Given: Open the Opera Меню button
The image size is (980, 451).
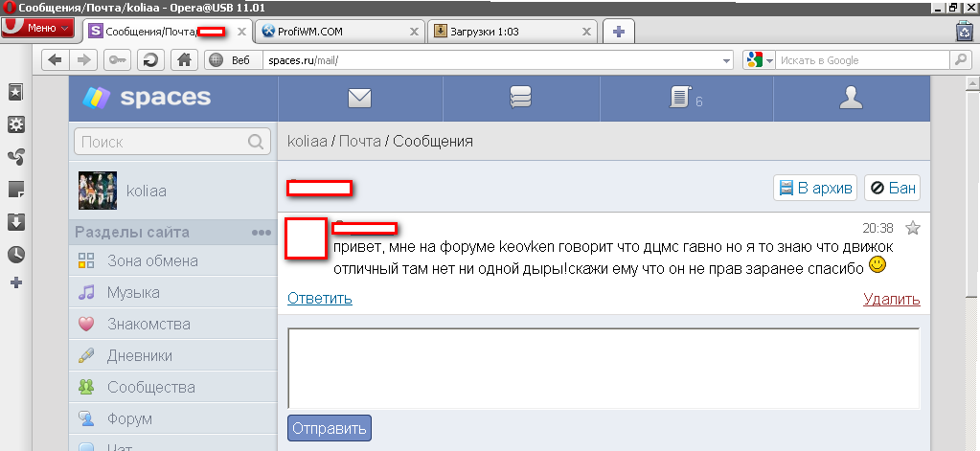Looking at the screenshot, I should tap(37, 28).
